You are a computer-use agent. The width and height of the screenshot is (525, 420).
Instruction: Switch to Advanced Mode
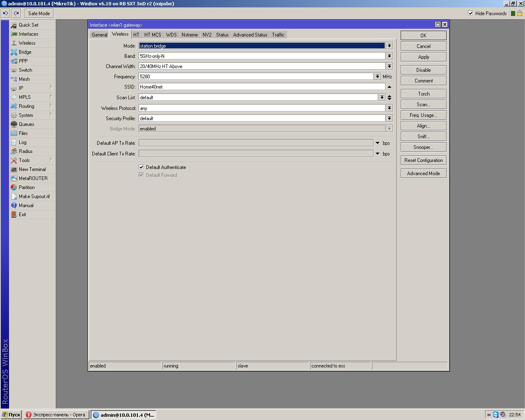pyautogui.click(x=423, y=173)
